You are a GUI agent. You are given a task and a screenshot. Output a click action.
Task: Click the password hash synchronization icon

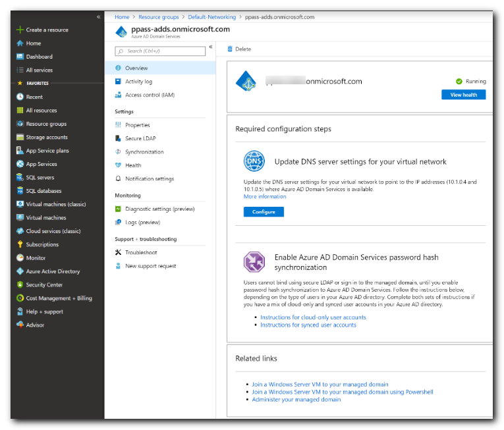click(254, 262)
